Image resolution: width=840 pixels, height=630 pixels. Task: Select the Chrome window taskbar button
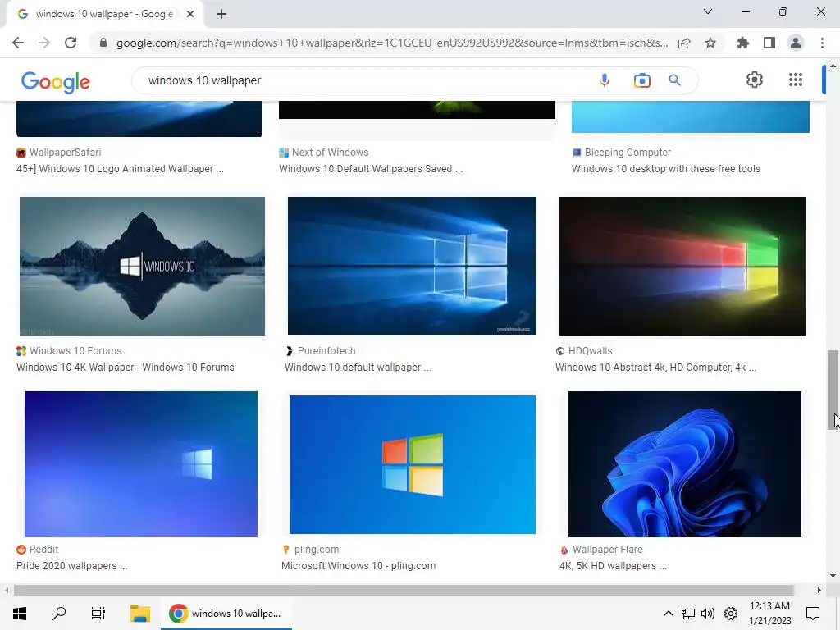tap(226, 614)
